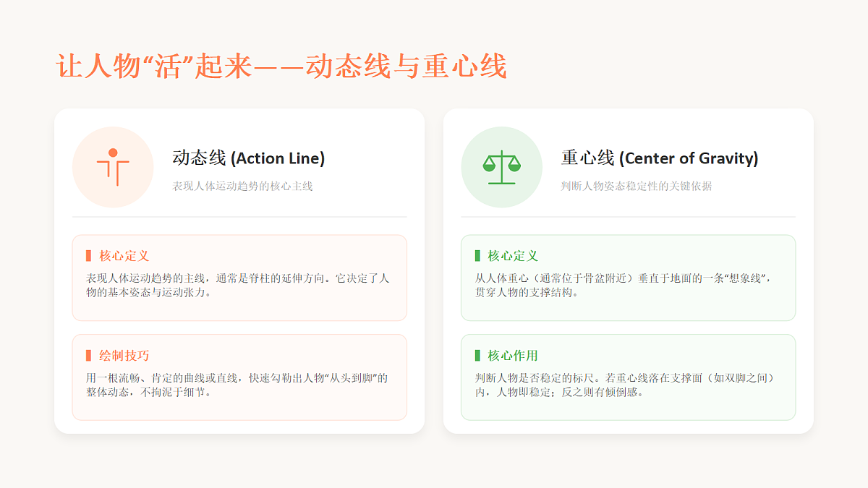
Task: Click green bar marker beside 核心作用
Action: pos(477,356)
